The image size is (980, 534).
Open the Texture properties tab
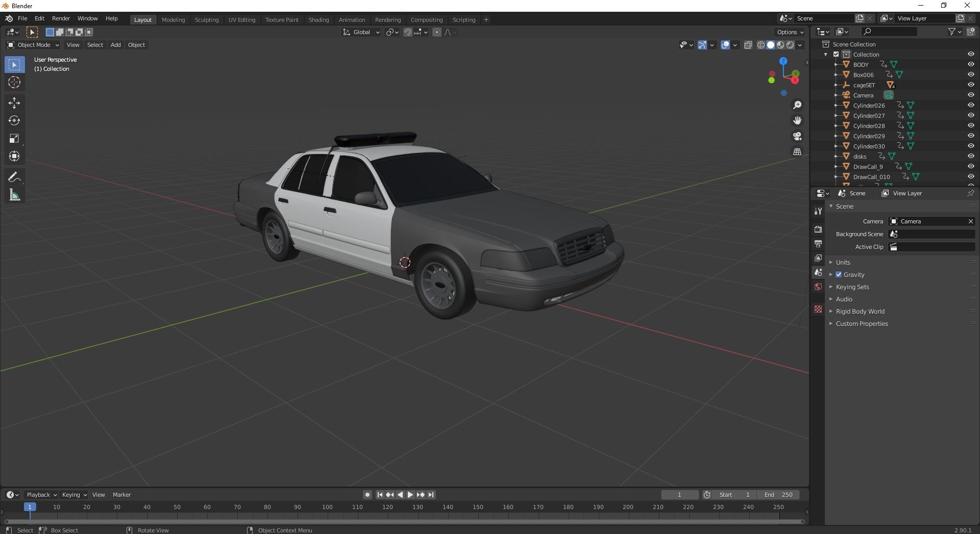click(x=818, y=309)
